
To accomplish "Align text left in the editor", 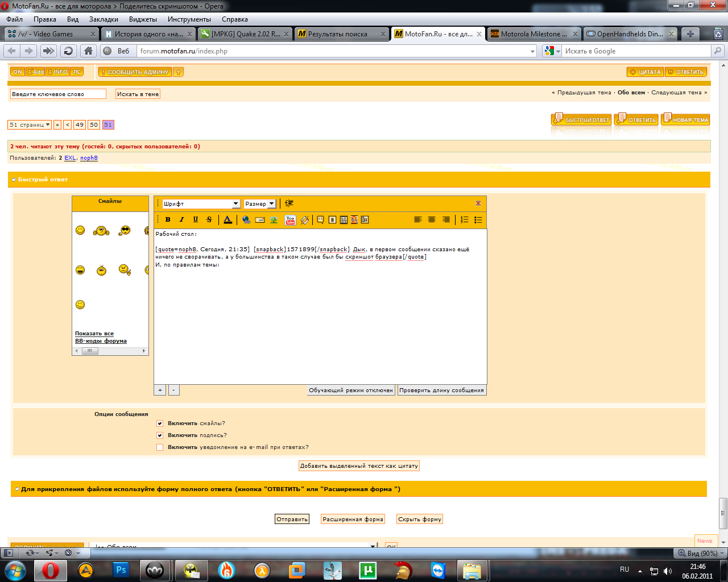I will 418,220.
